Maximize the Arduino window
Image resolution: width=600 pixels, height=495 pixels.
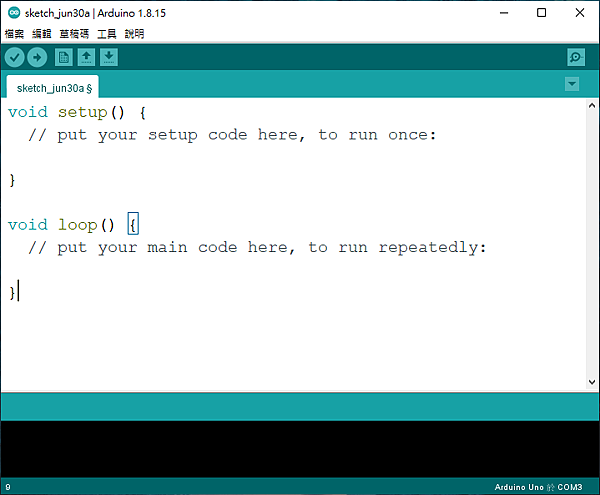pos(541,13)
